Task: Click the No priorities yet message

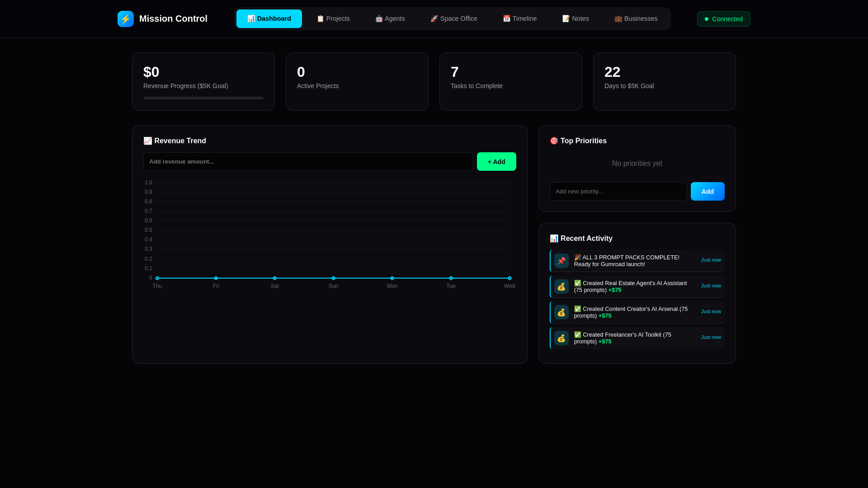Action: point(637,164)
